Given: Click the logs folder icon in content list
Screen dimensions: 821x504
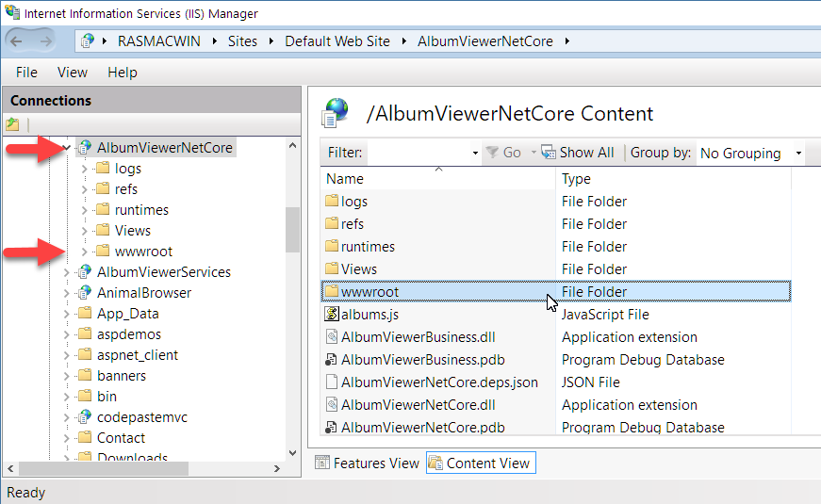Looking at the screenshot, I should [332, 201].
